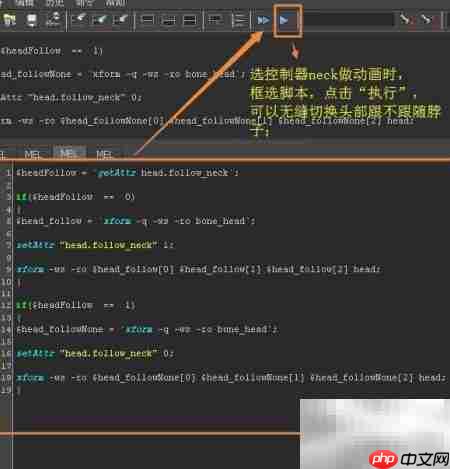Select the highlighted middle MEL tab
Viewport: 450px width, 469px height.
(69, 154)
